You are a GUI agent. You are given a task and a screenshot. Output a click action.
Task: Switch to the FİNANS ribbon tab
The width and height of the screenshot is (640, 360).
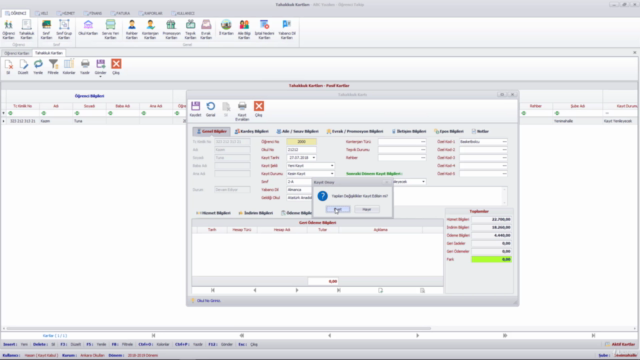pyautogui.click(x=93, y=13)
